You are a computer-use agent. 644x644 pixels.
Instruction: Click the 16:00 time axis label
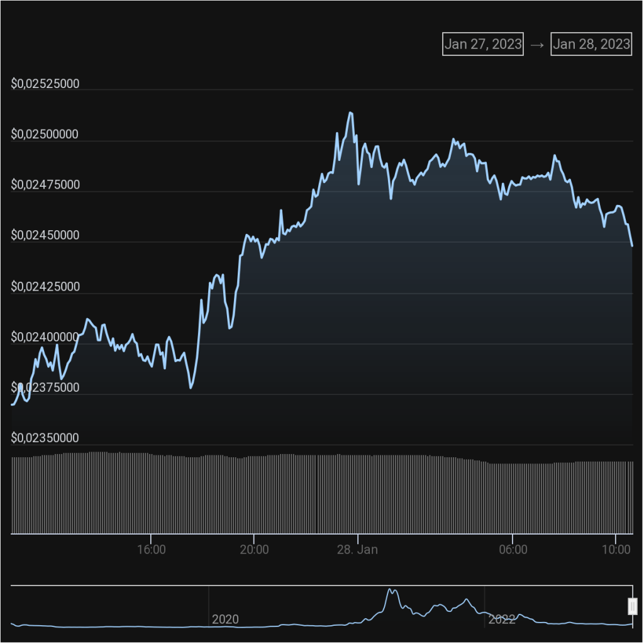click(151, 550)
